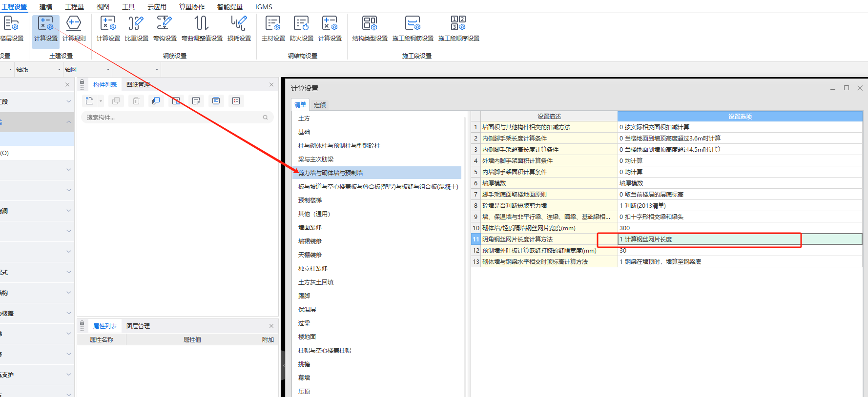Screen dimensions: 868x397
Task: Click the blue stacked-squares layer copy icon
Action: [x=156, y=101]
